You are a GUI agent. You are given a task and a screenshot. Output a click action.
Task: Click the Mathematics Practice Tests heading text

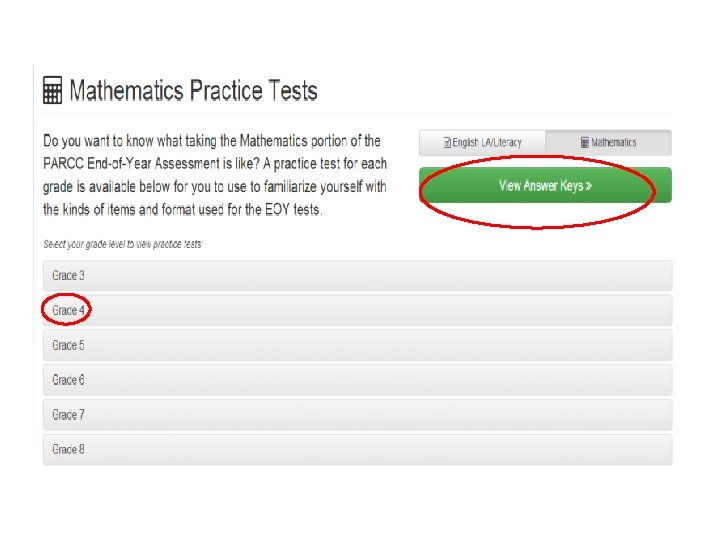pyautogui.click(x=193, y=90)
